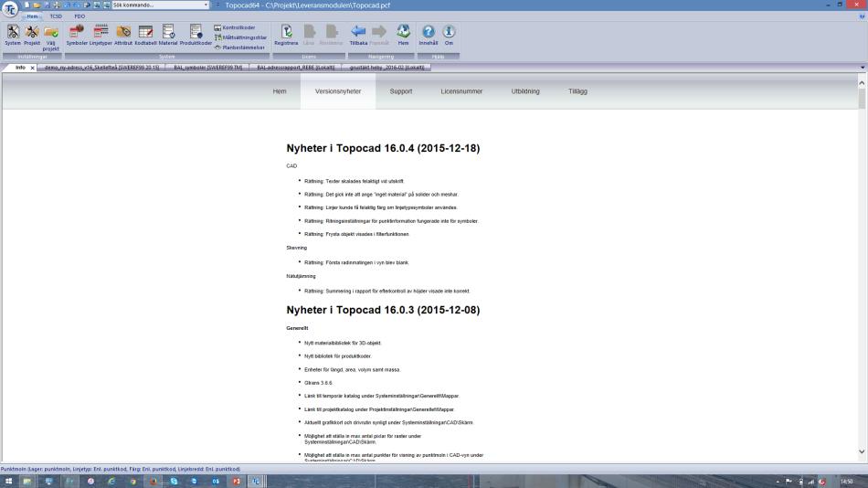Click the Välj projekt folder icon
The width and height of the screenshot is (868, 488).
tap(51, 37)
